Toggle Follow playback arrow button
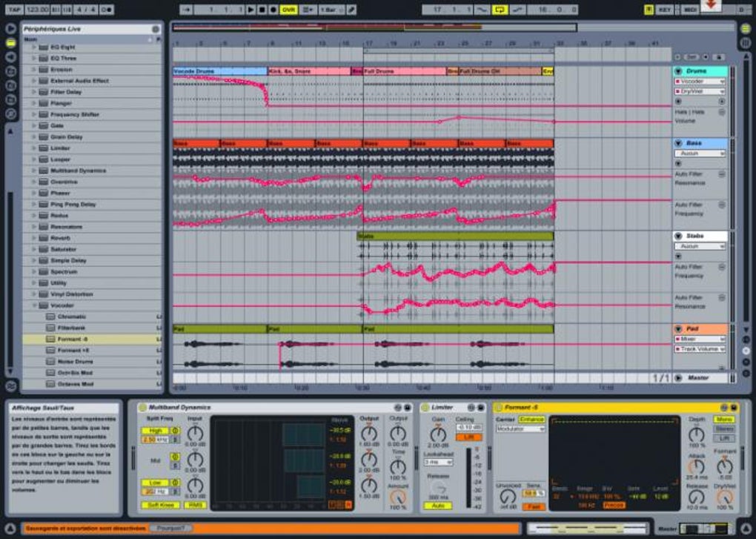 (x=187, y=10)
